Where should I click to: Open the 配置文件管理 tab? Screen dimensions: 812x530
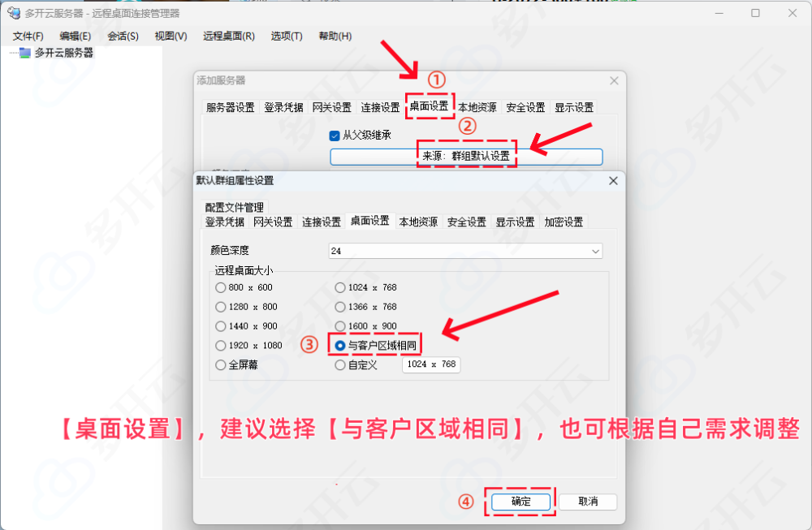point(234,208)
